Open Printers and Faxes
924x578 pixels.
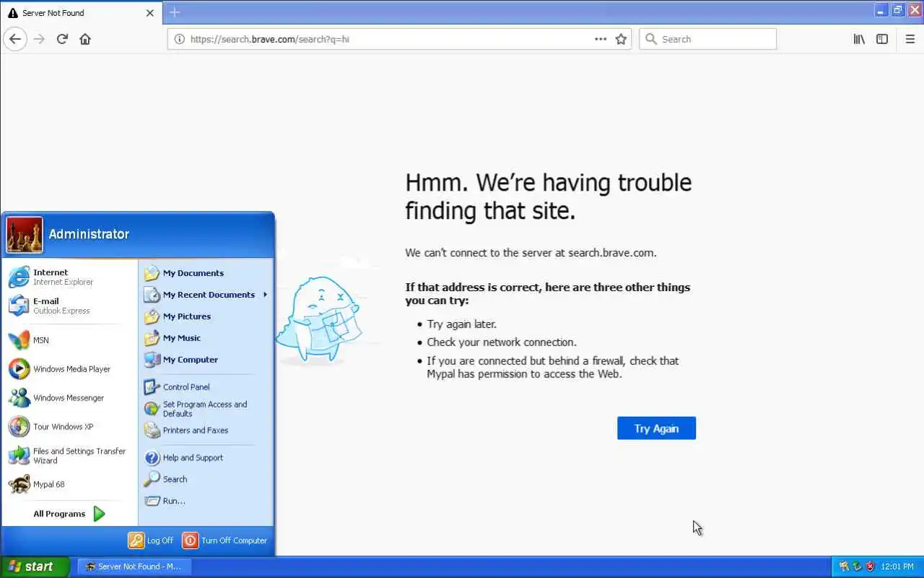tap(206, 431)
